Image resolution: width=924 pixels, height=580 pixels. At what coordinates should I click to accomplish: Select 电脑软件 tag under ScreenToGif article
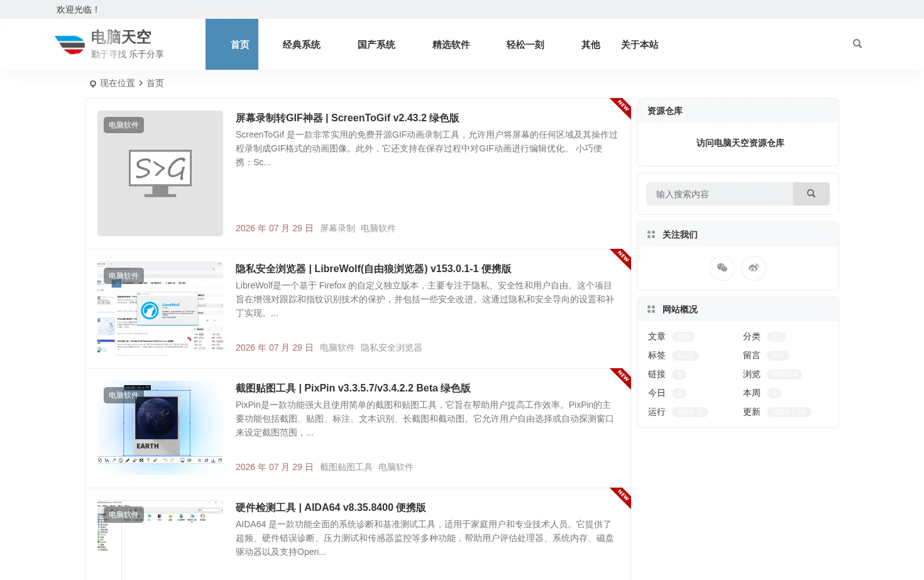tap(378, 229)
